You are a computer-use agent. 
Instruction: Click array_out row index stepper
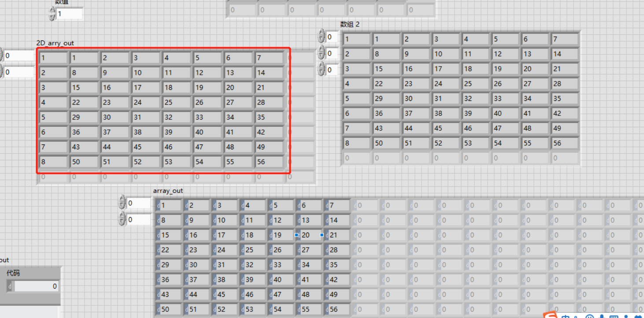122,203
